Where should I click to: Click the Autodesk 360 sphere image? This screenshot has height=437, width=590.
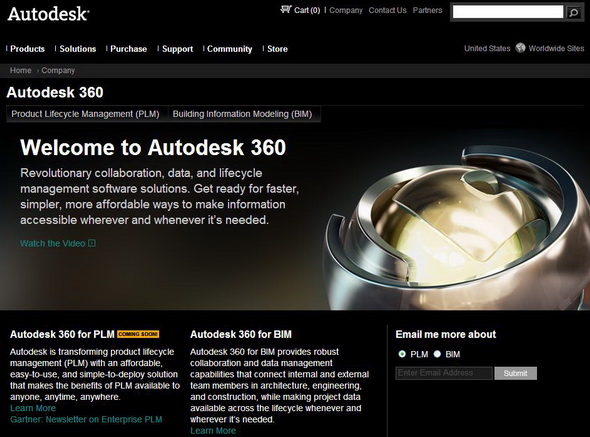(455, 228)
